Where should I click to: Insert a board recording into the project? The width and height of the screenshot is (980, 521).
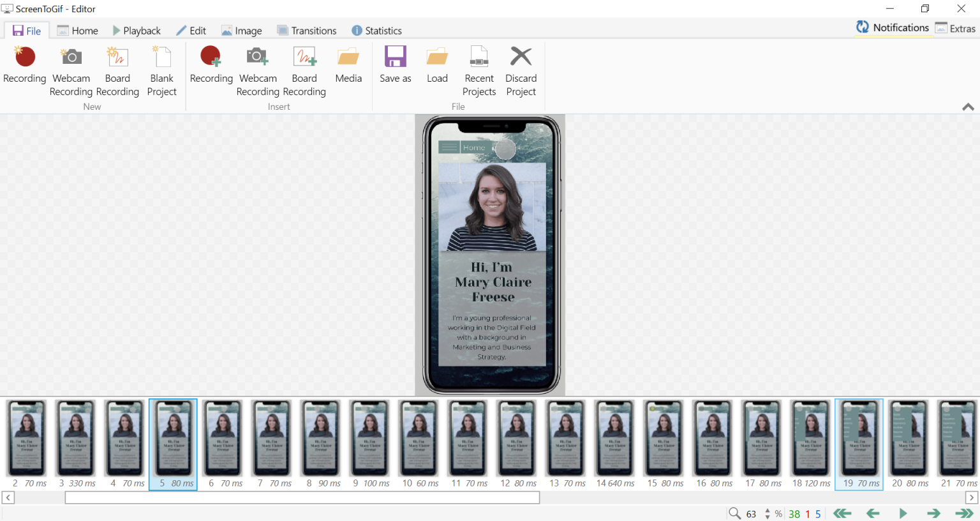304,70
